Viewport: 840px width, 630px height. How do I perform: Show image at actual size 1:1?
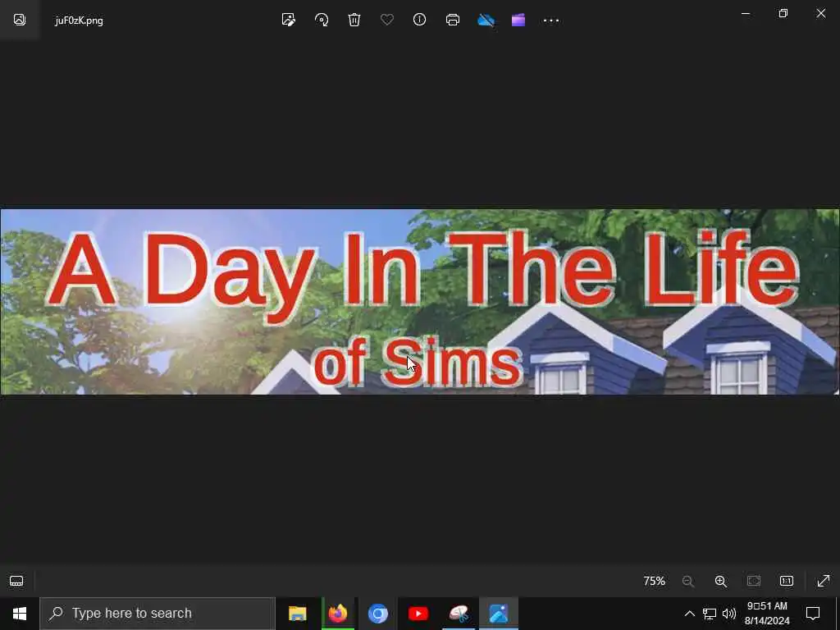tap(787, 581)
